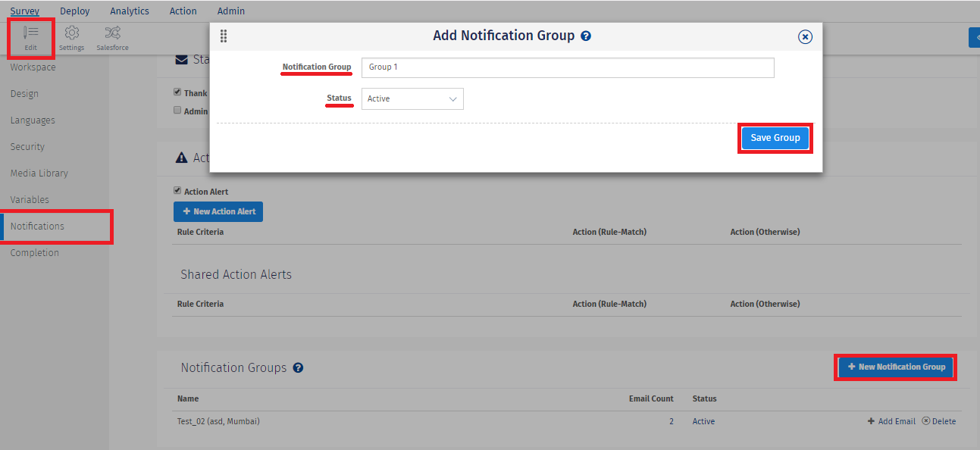This screenshot has width=980, height=450.
Task: Click New Notification Group button
Action: click(895, 367)
